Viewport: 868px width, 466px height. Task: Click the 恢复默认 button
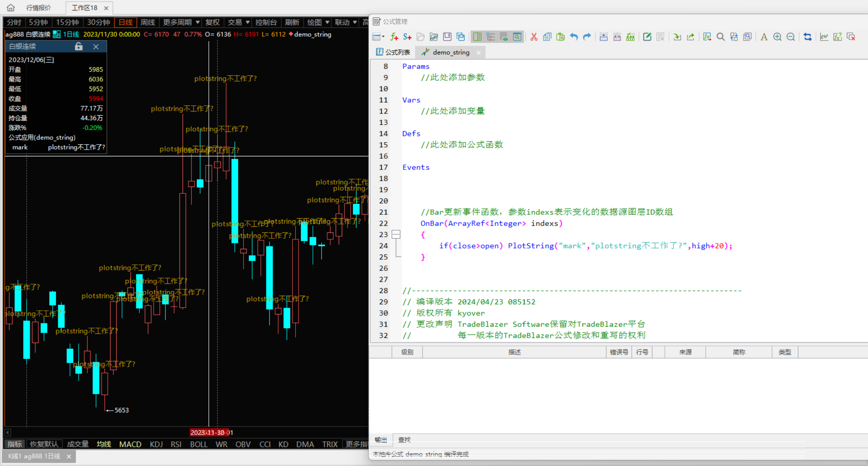pyautogui.click(x=44, y=444)
